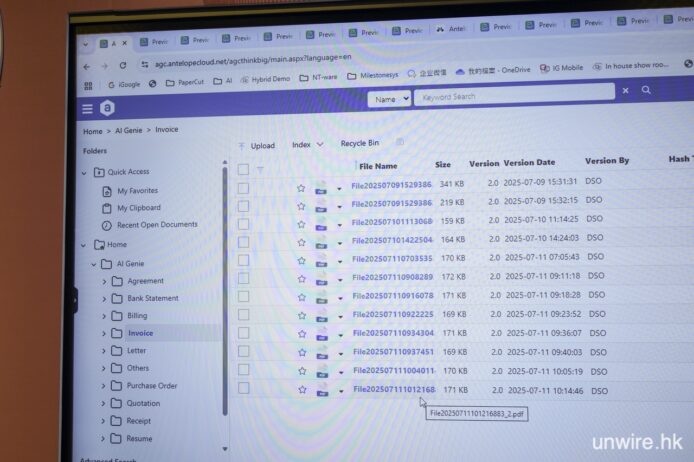Open the Name search-type dropdown
694x462 pixels.
(389, 99)
